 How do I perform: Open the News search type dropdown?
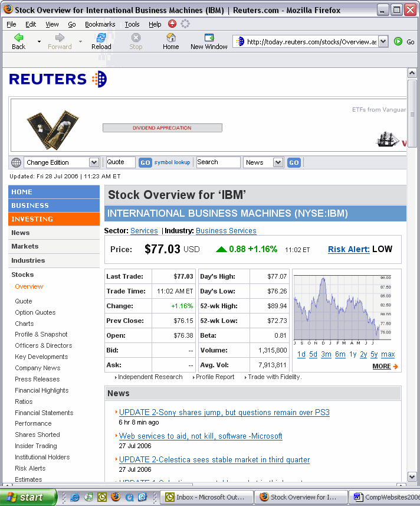(278, 162)
